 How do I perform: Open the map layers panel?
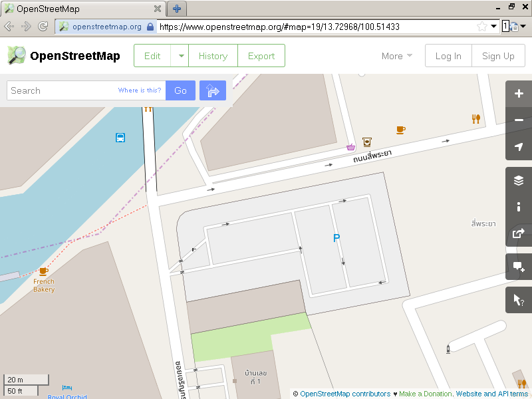[x=519, y=180]
